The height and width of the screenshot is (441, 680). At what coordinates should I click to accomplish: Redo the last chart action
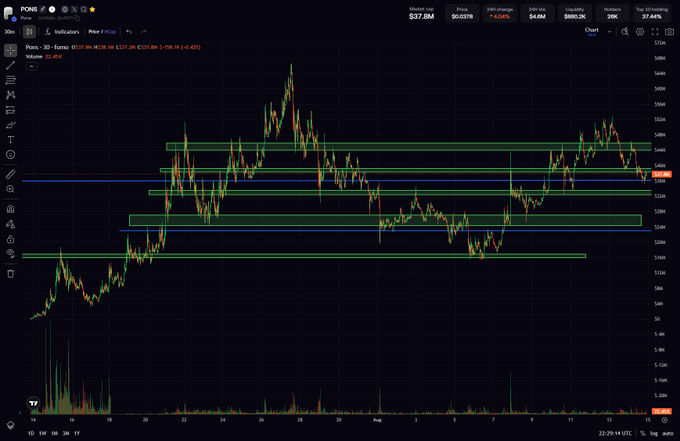coord(144,32)
